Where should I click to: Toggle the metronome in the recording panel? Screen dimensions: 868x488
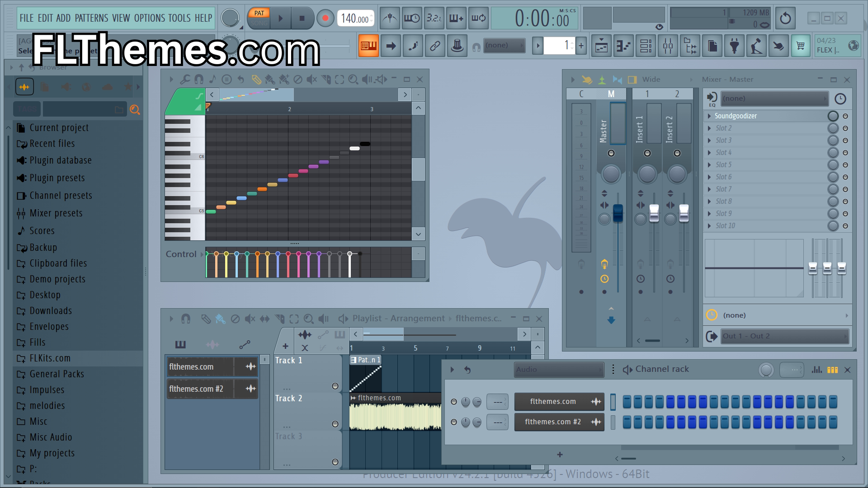coord(389,18)
